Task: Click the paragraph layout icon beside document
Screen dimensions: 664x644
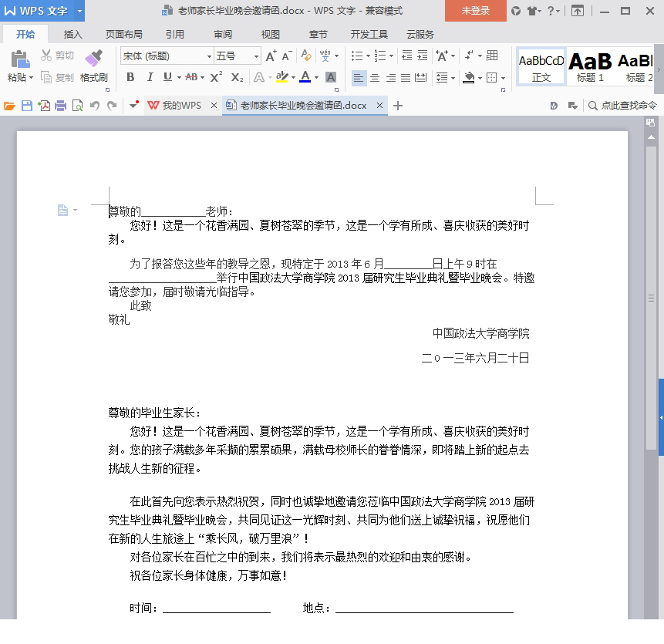Action: [x=62, y=210]
